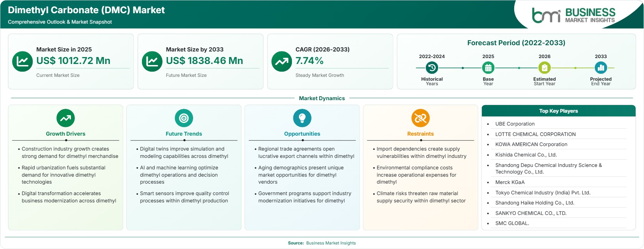Click the Future Market Size caption
This screenshot has width=644, height=249.
coord(186,75)
